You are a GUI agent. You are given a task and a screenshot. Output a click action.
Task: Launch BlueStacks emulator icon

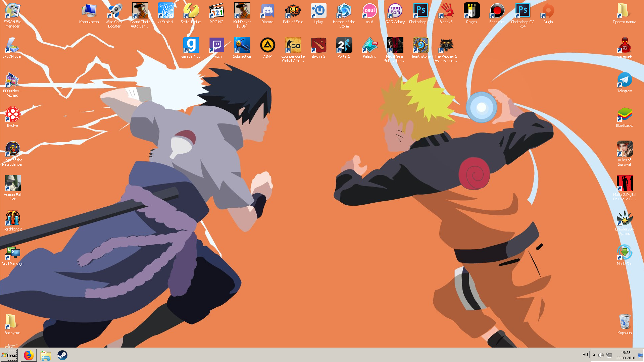pos(625,117)
